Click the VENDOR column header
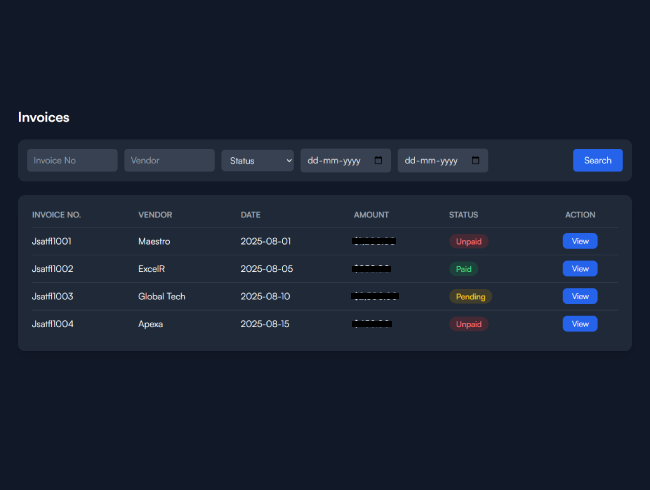The image size is (650, 490). (x=155, y=215)
